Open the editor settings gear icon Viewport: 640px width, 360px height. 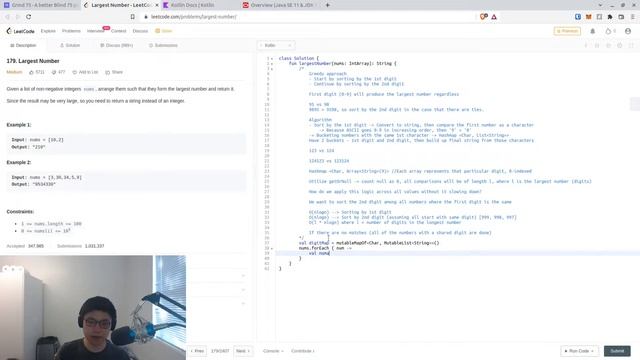[620, 45]
